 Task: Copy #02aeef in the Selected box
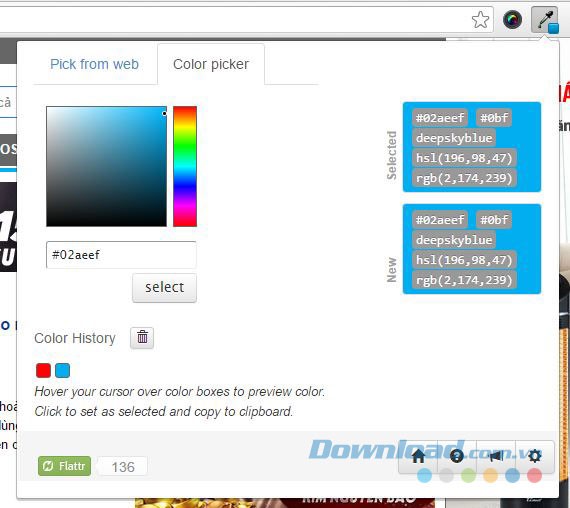[440, 118]
